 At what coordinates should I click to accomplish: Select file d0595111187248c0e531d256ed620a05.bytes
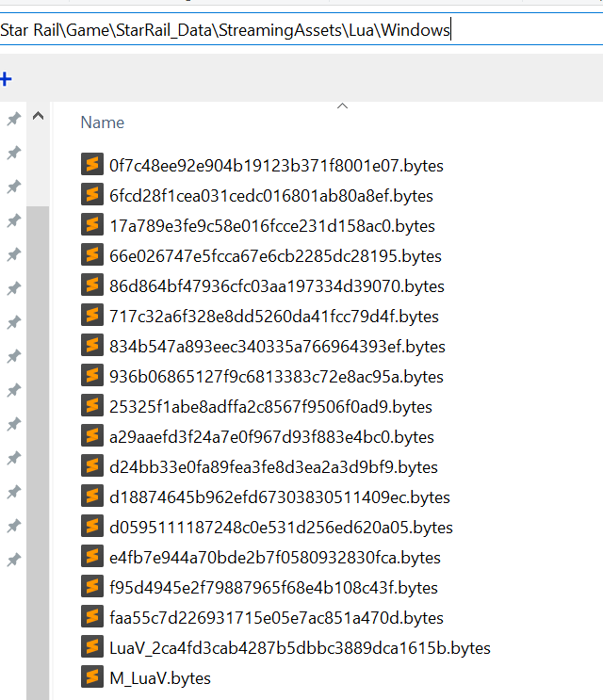click(281, 528)
